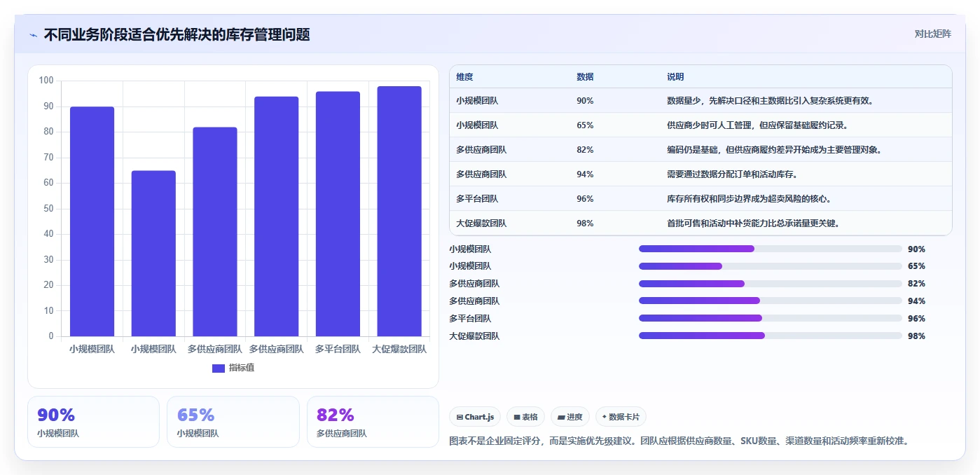Click the 50 tick on the chart y-axis
Viewport: 980px width, 475px height.
[x=48, y=209]
